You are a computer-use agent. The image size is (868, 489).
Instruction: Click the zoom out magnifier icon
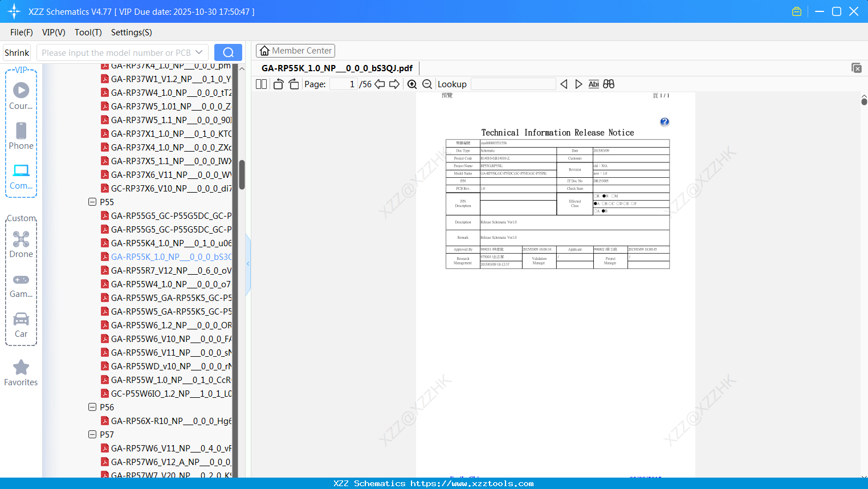[427, 84]
